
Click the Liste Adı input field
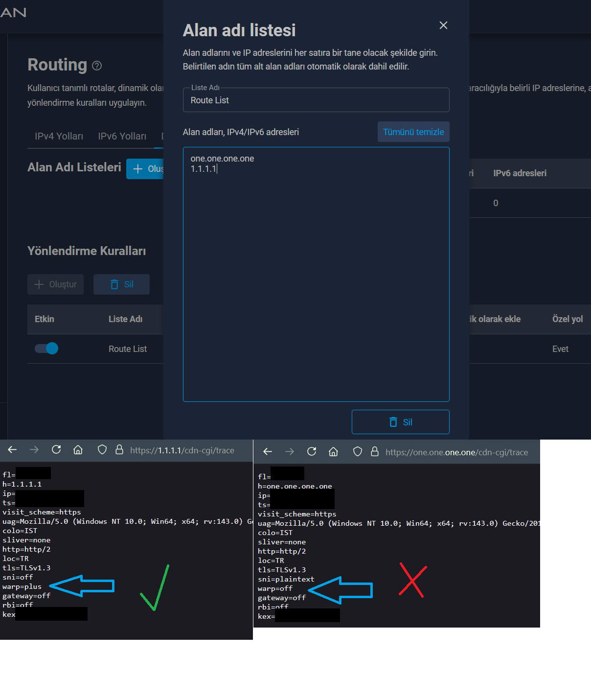[x=316, y=100]
